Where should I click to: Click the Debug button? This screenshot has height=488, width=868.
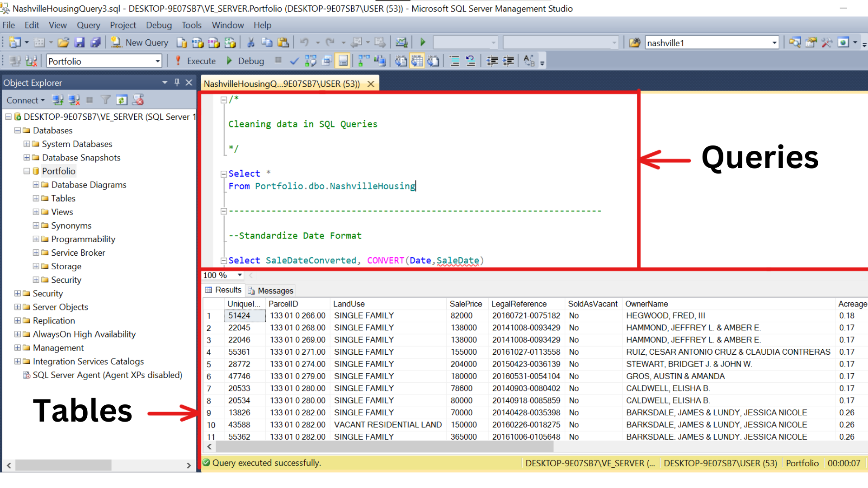coord(245,61)
